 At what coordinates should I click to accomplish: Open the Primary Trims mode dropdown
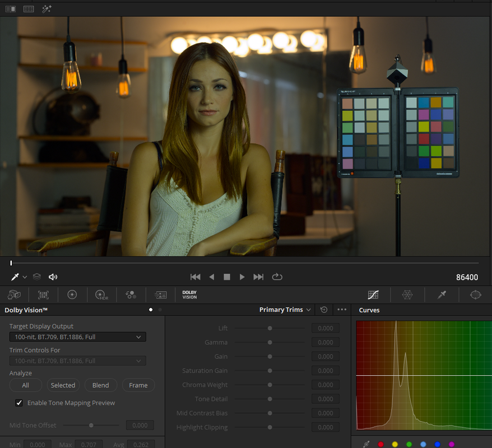(285, 310)
